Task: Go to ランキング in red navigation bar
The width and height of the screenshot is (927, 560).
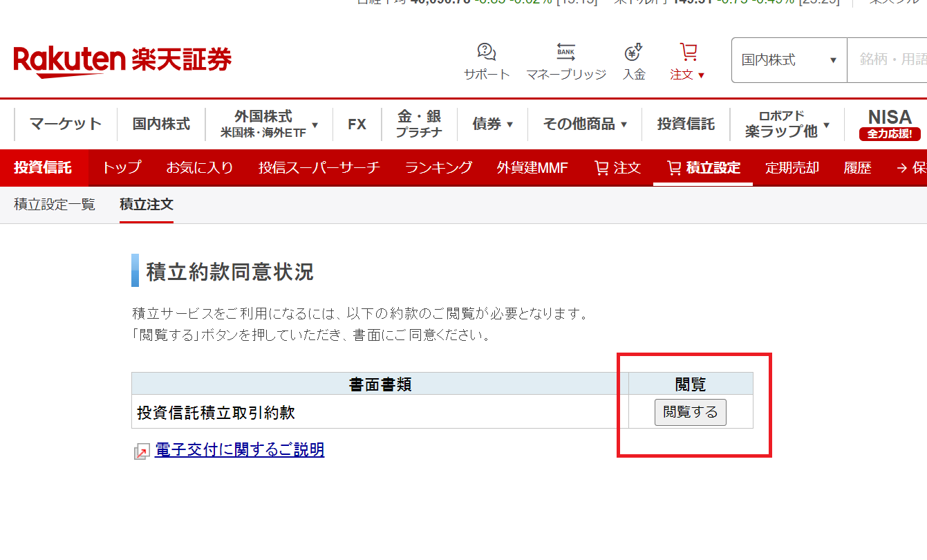Action: (x=438, y=167)
